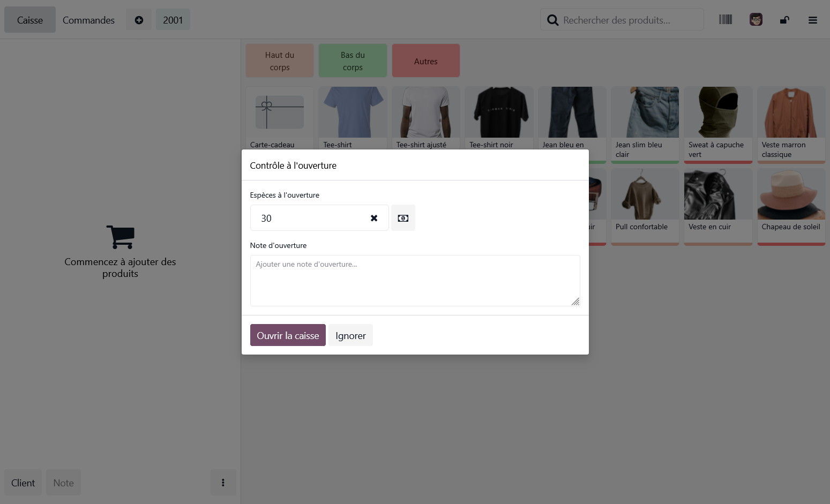Screen dimensions: 830x504
Task: Click the opening note text area
Action: (415, 280)
